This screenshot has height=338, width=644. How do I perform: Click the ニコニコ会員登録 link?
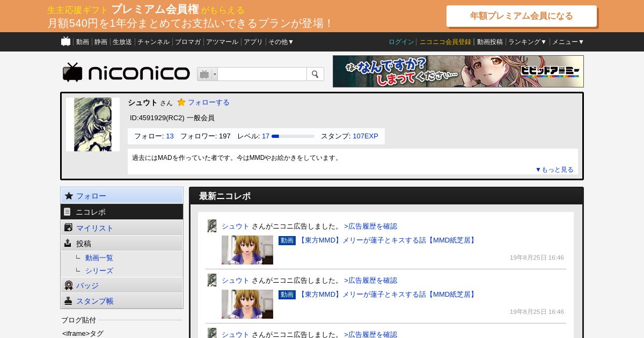[445, 42]
